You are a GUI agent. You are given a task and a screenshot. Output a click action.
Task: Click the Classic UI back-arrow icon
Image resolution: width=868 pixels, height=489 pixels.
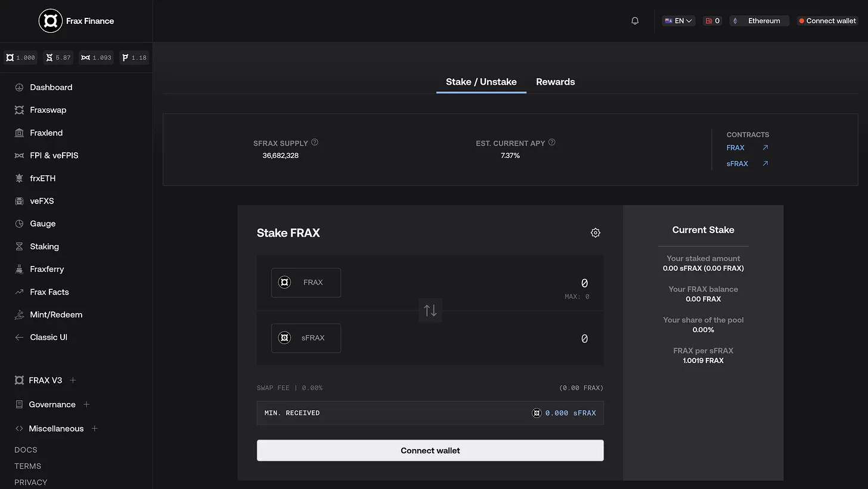click(19, 338)
